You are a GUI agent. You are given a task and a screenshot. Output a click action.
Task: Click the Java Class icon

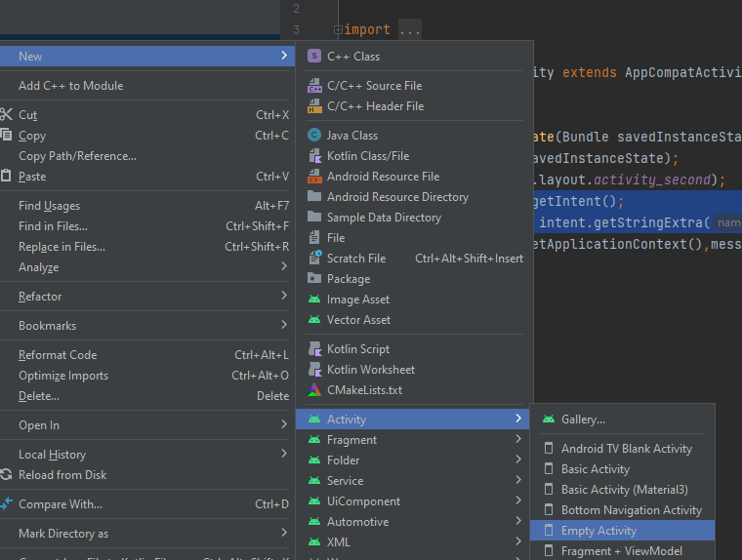tap(314, 136)
